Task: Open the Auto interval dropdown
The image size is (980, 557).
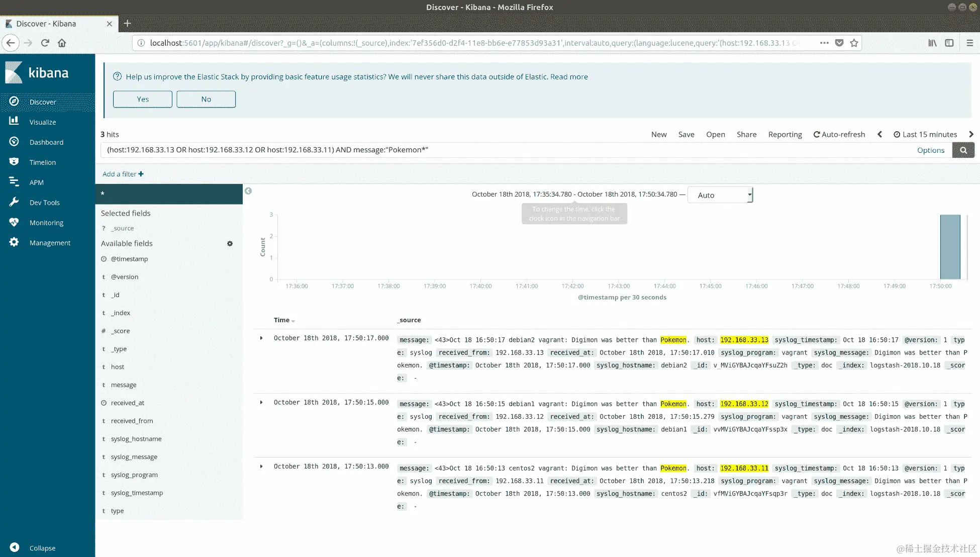Action: point(720,195)
